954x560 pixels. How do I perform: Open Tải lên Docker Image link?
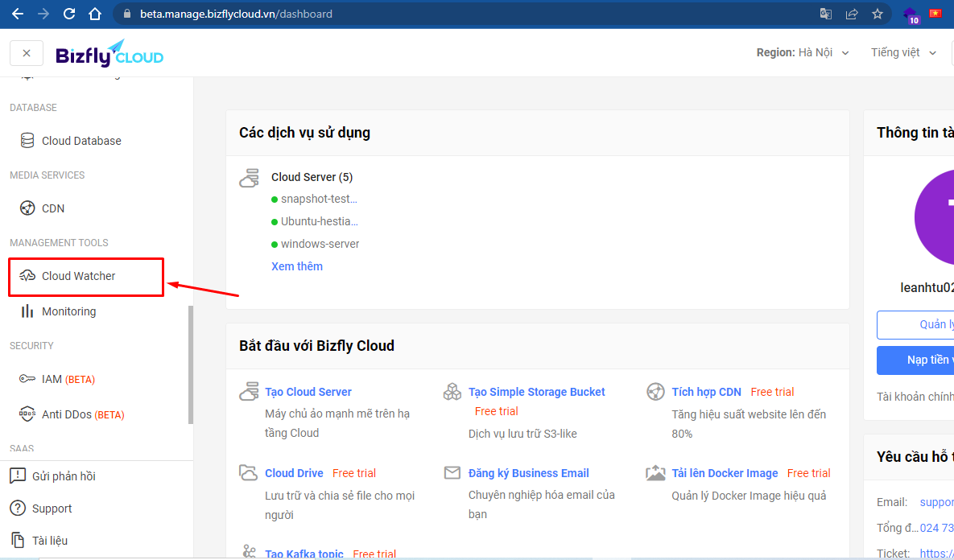click(725, 473)
